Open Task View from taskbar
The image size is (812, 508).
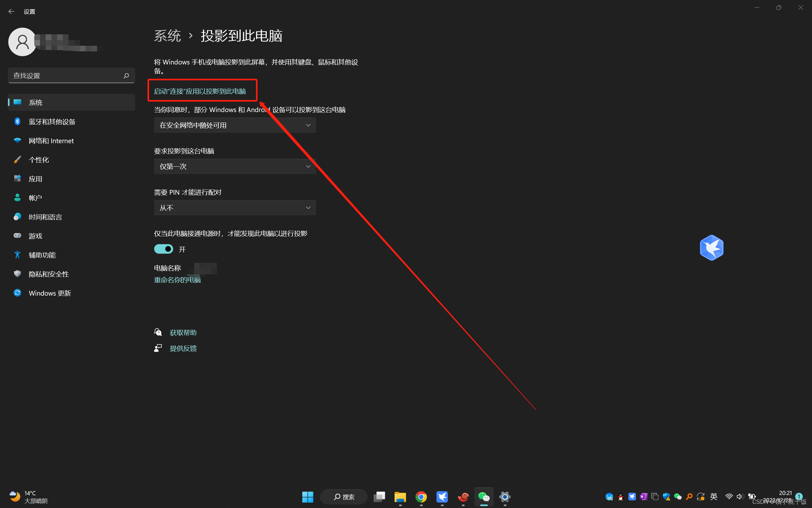(379, 497)
